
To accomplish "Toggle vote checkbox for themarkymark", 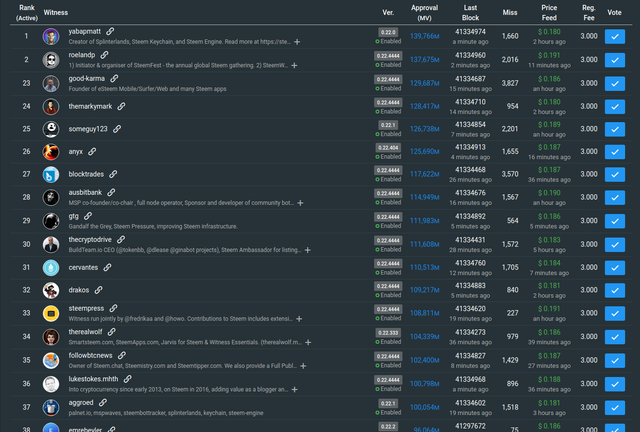I will [615, 107].
